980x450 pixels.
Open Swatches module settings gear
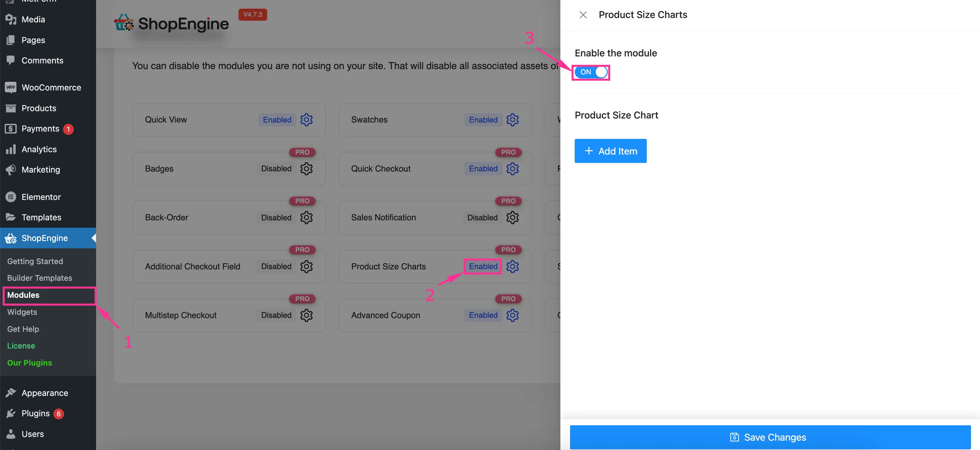512,120
